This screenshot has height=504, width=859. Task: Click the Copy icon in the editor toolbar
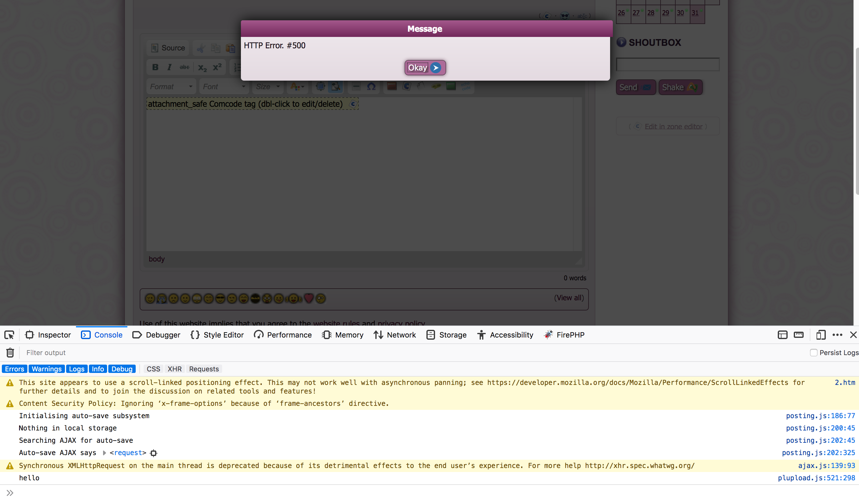click(215, 48)
